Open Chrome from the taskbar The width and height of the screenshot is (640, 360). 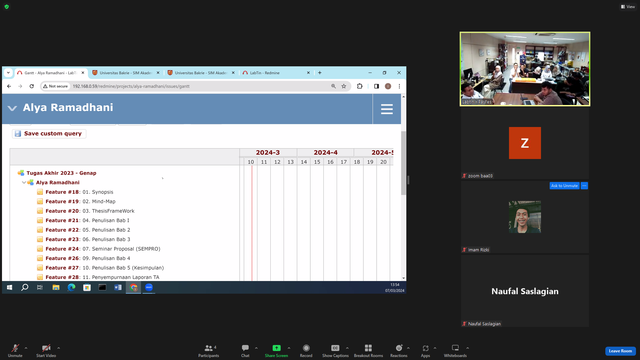pos(133,287)
